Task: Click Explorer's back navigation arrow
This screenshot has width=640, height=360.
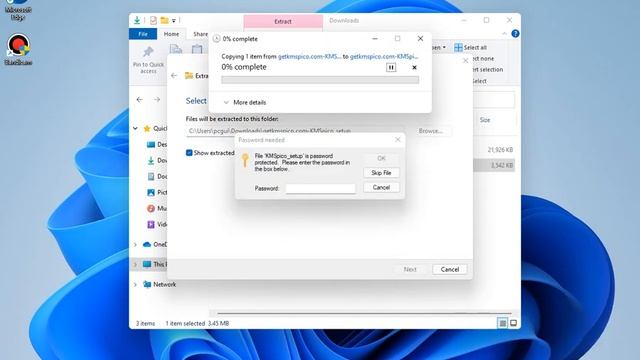Action: tap(140, 100)
